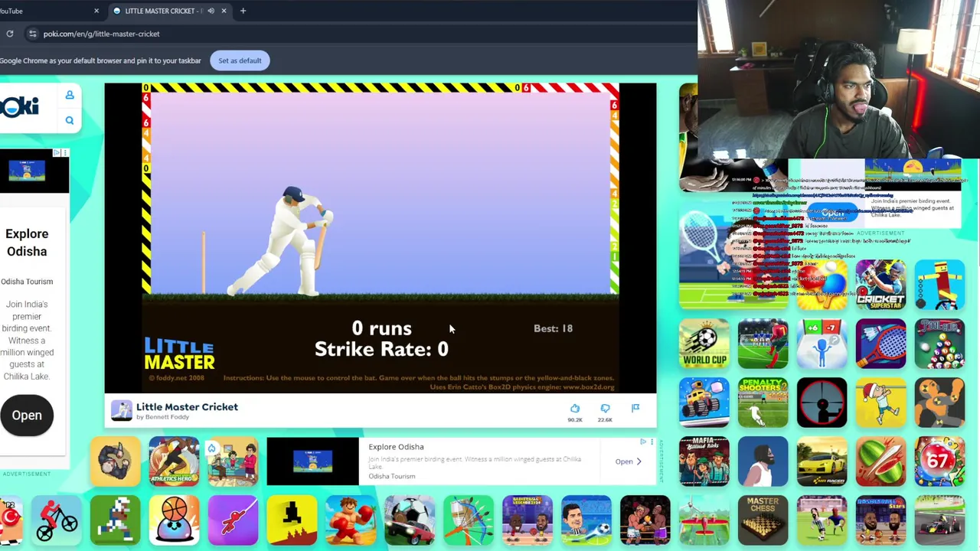980x551 pixels.
Task: Open the red stickman bike game
Action: [57, 520]
